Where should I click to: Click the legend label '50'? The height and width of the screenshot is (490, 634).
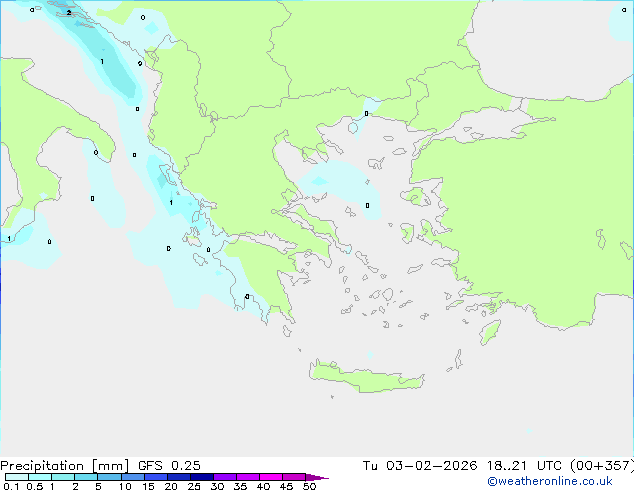point(309,486)
